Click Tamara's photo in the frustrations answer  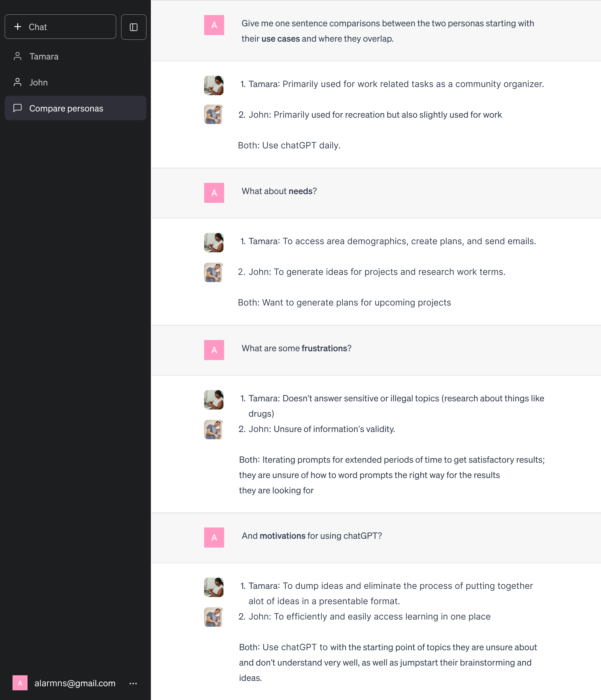tap(214, 400)
